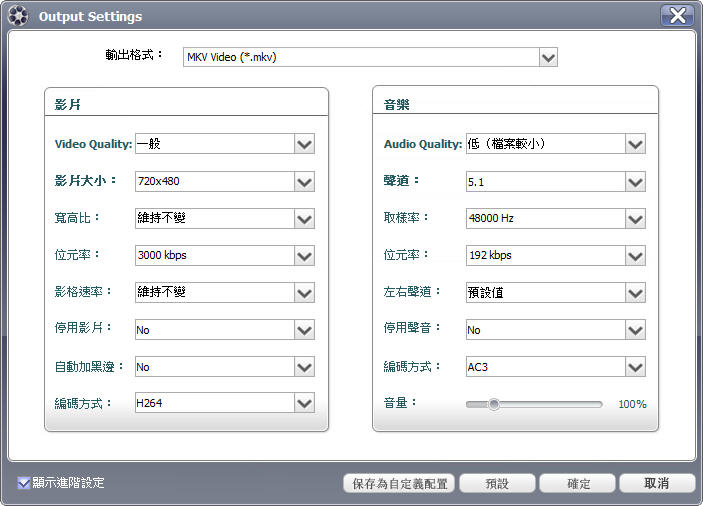This screenshot has height=506, width=703.
Task: Open the video 編碼方式 H264 dropdown
Action: (x=225, y=403)
